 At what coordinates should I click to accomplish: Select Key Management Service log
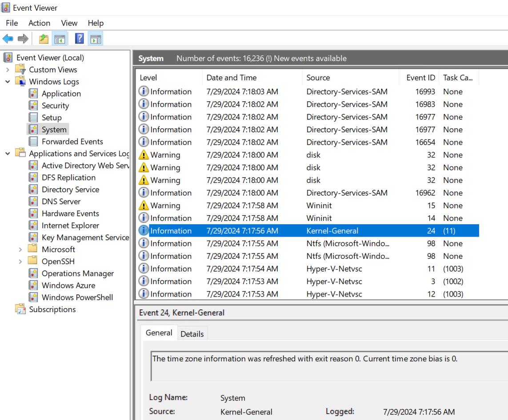click(x=85, y=237)
